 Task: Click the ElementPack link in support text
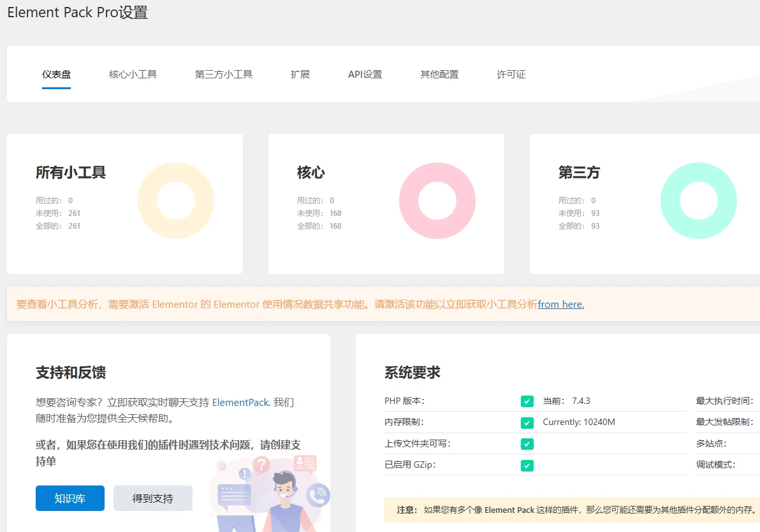click(x=240, y=402)
